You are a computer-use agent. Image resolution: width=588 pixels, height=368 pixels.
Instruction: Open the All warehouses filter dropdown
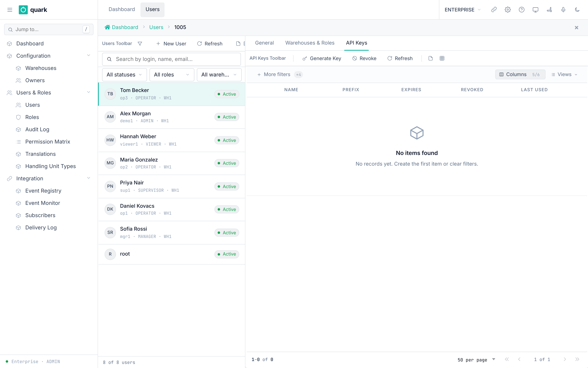(x=219, y=75)
